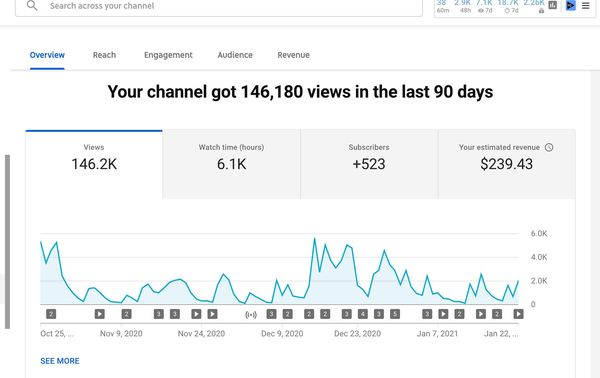Click the marker labeled 4 under the chart

(362, 314)
